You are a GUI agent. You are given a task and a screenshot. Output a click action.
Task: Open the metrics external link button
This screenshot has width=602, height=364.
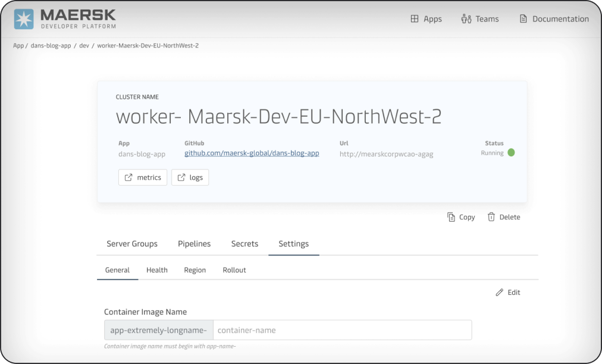tap(143, 177)
